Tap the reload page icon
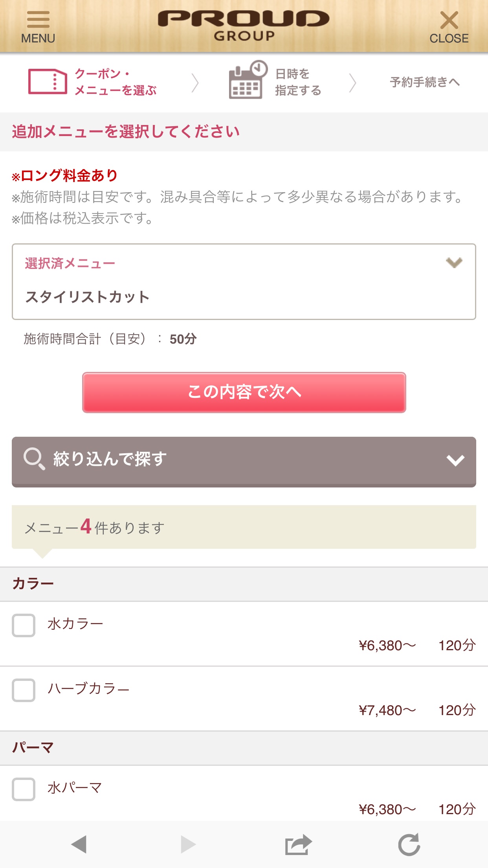The image size is (488, 868). click(409, 844)
